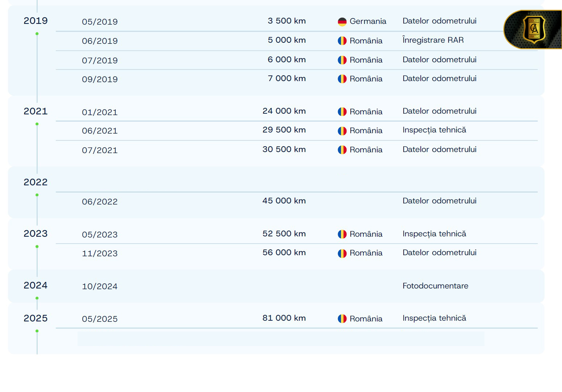Click the Golden Auto logo badge

click(534, 29)
